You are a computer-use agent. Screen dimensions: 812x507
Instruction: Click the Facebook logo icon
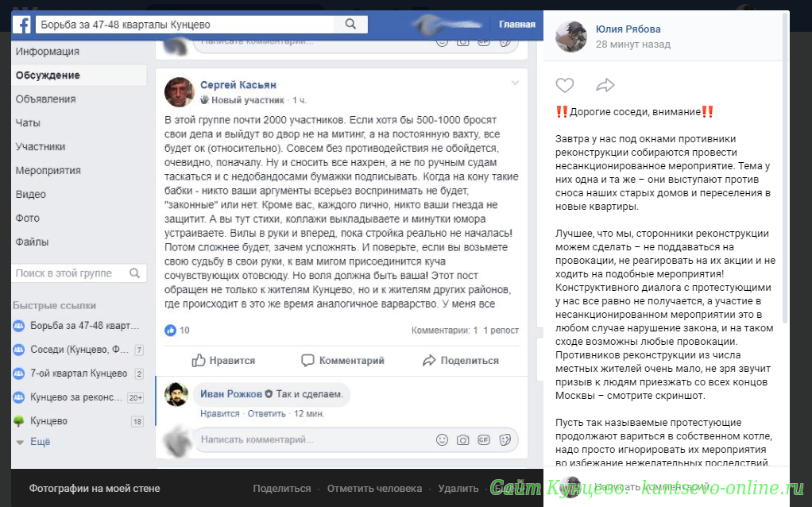tap(22, 25)
